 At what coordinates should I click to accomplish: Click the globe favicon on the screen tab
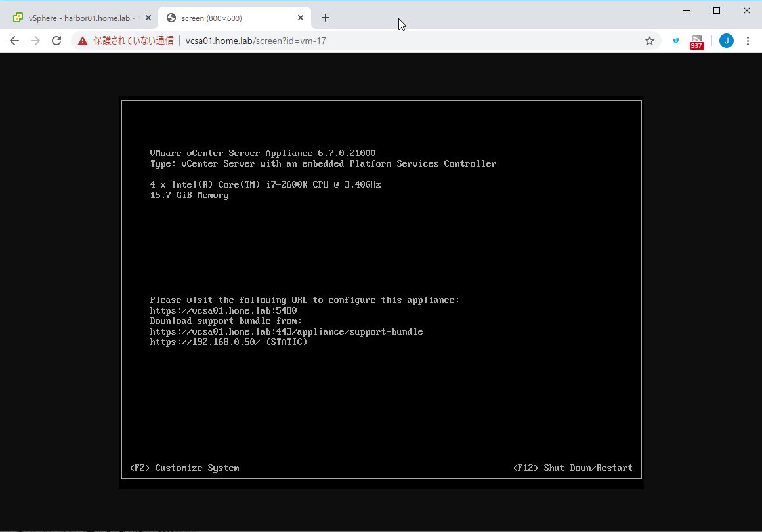point(171,18)
